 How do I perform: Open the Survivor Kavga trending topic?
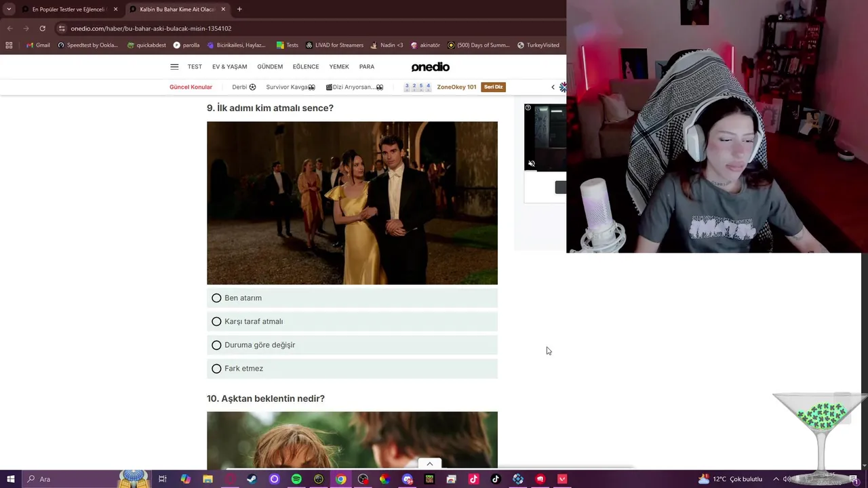point(290,87)
